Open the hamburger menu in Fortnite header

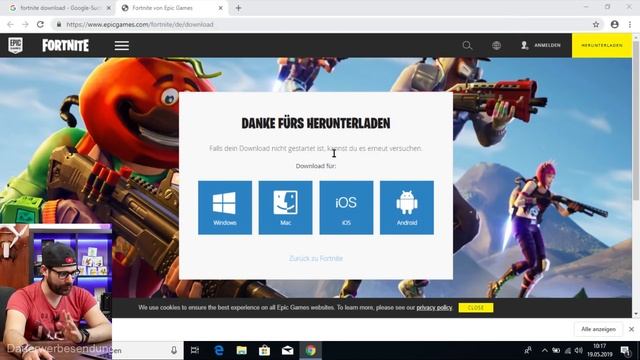point(122,45)
